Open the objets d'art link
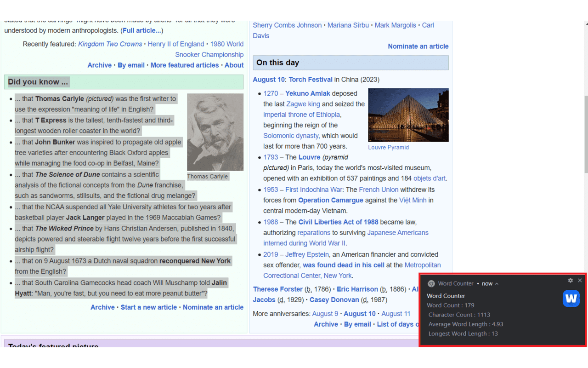Image resolution: width=588 pixels, height=368 pixels. [430, 178]
